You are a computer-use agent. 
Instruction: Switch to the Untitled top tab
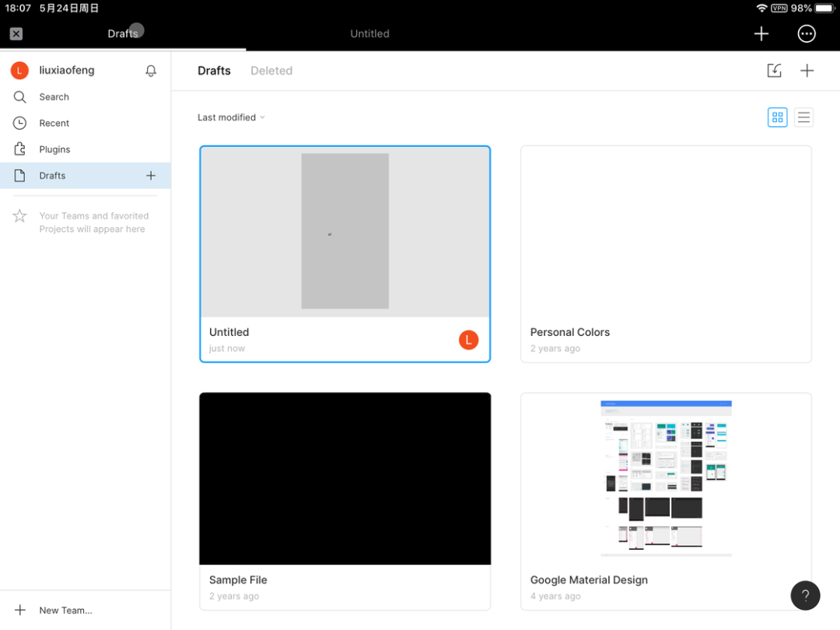tap(369, 33)
